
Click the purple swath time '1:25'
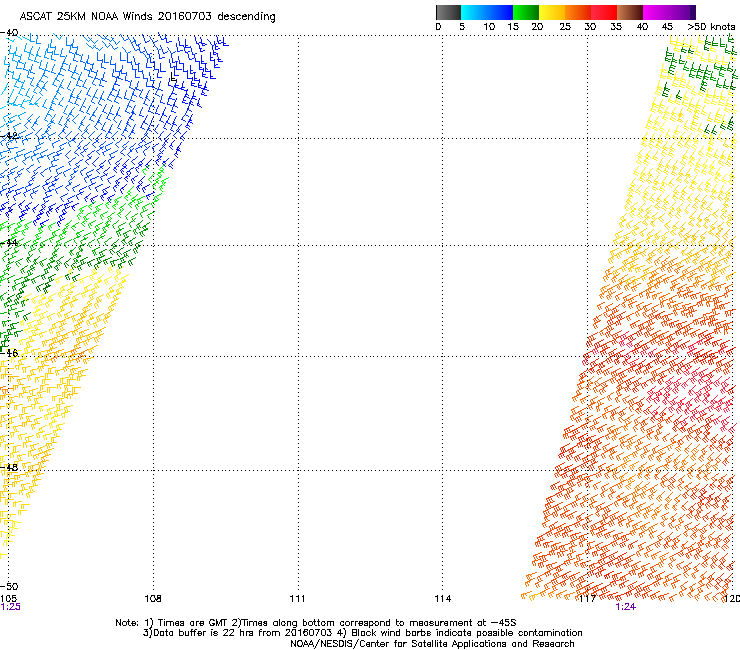tap(10, 607)
